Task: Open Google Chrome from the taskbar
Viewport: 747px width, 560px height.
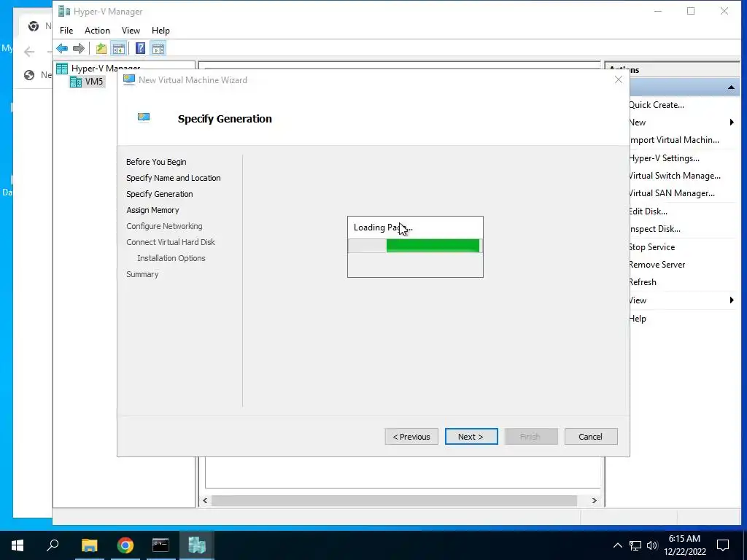Action: tap(125, 545)
